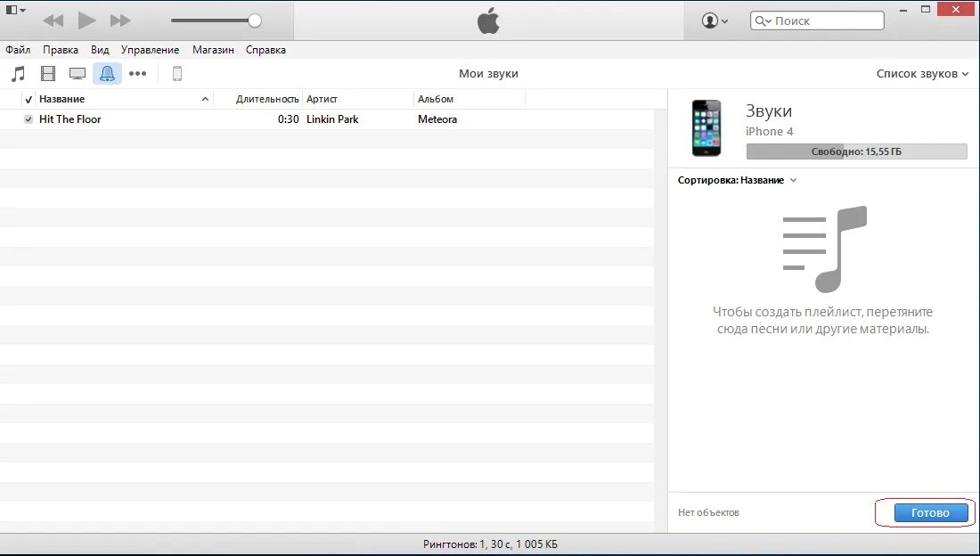Image resolution: width=980 pixels, height=556 pixels.
Task: Click the Apple logo in the display area
Action: click(x=489, y=20)
